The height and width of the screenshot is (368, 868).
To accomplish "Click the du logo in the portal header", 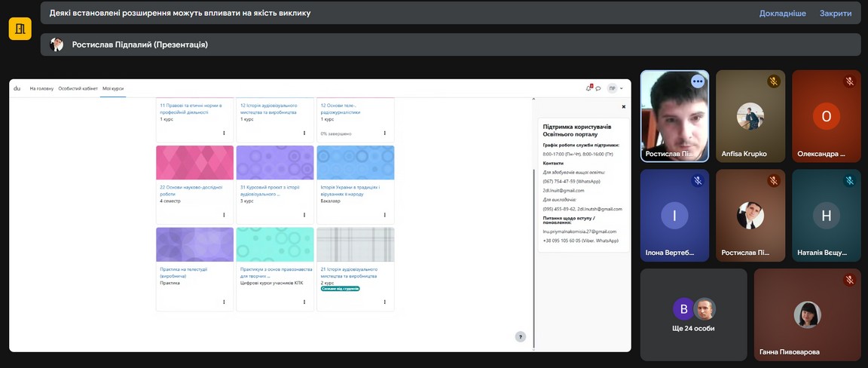I will (x=17, y=88).
